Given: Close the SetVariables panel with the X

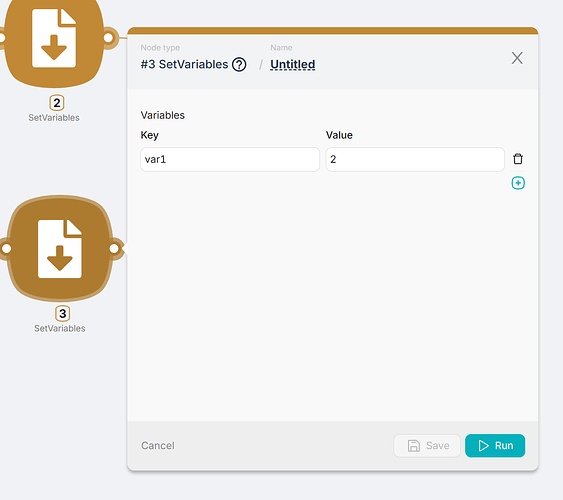Looking at the screenshot, I should click(517, 58).
